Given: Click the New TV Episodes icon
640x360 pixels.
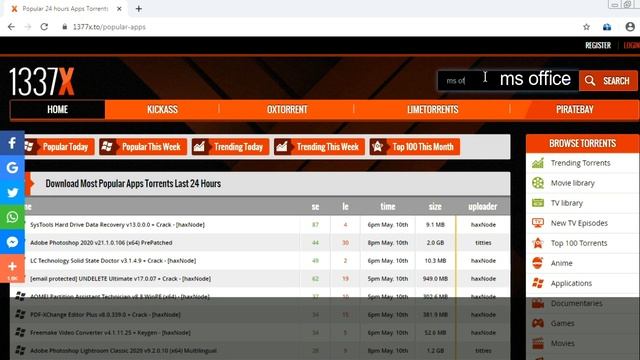Looking at the screenshot, I should coord(538,223).
